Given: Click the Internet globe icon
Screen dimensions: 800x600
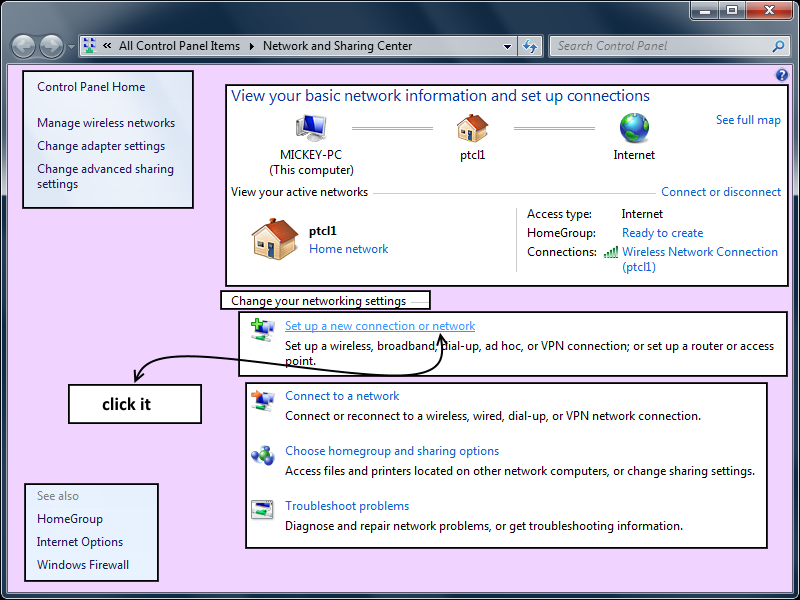Looking at the screenshot, I should [634, 128].
